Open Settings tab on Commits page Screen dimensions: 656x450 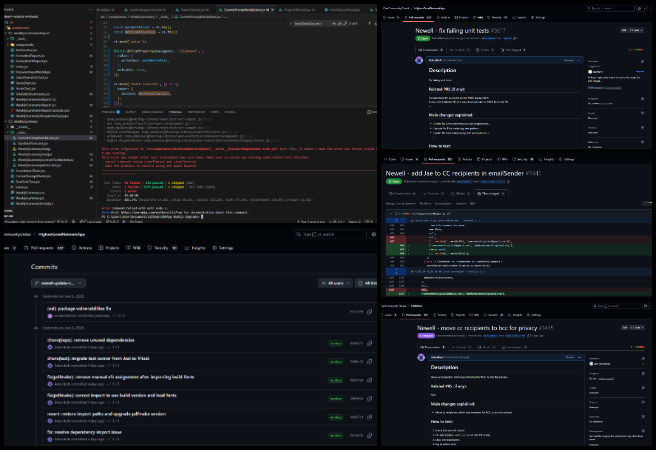click(x=223, y=248)
